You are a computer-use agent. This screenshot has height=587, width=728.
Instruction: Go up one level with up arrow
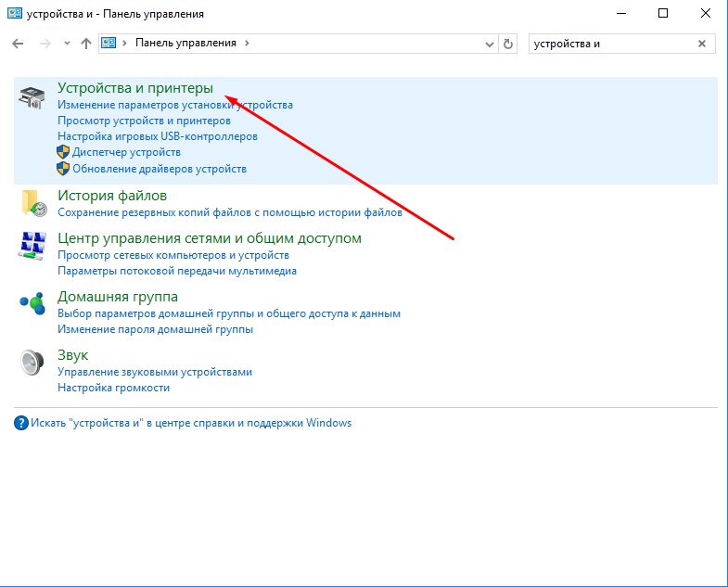point(86,44)
